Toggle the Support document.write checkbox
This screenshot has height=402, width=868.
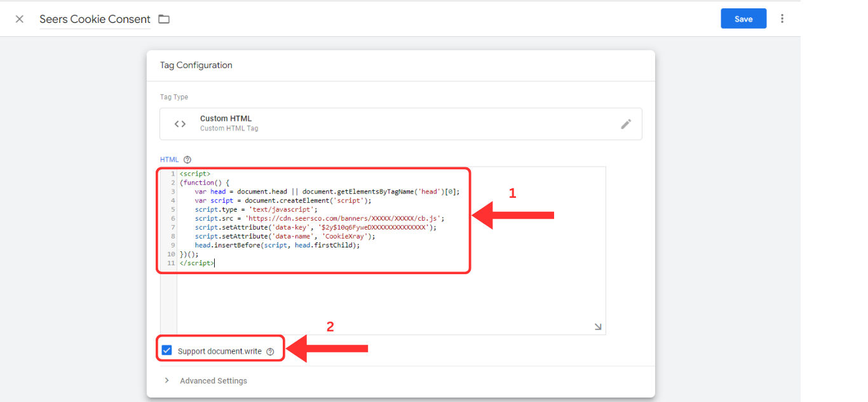pyautogui.click(x=166, y=350)
